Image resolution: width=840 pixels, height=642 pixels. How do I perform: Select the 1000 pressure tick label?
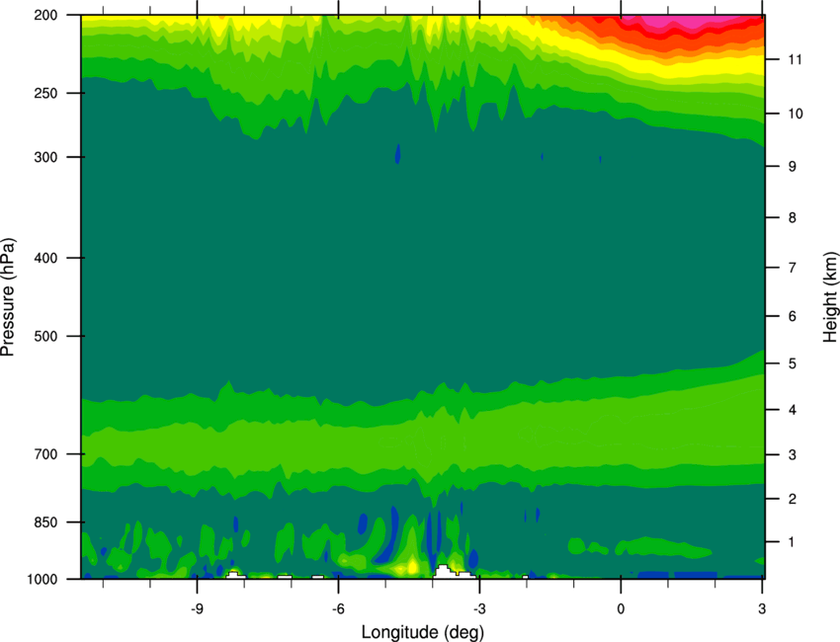pyautogui.click(x=42, y=580)
